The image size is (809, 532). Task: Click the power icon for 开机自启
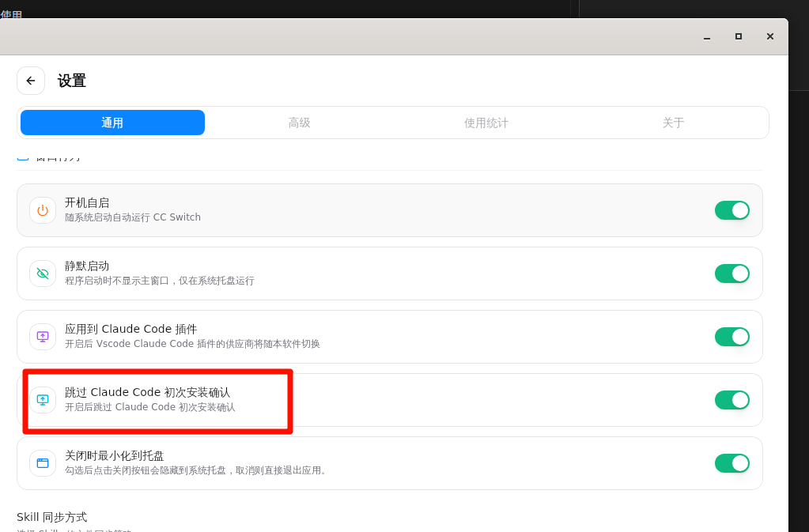pyautogui.click(x=43, y=210)
